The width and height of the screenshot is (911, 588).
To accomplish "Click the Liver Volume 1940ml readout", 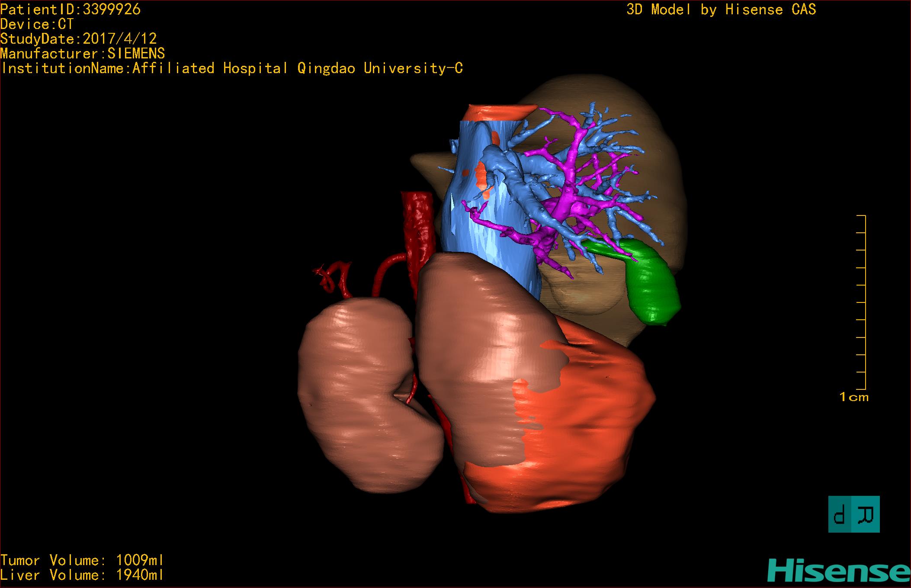I will (x=82, y=575).
